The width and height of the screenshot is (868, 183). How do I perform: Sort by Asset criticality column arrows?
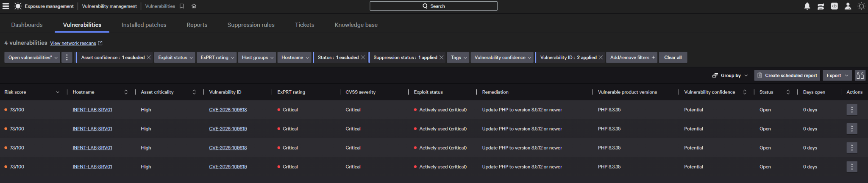(x=194, y=92)
